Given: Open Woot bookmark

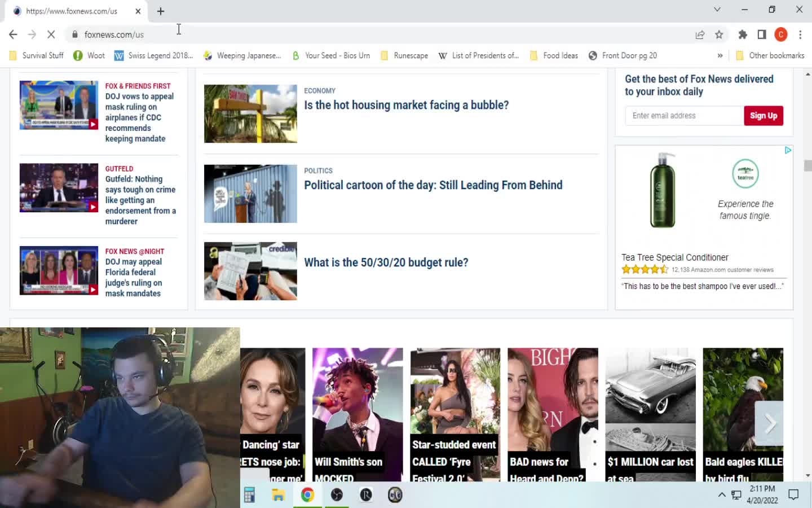Looking at the screenshot, I should pyautogui.click(x=89, y=55).
